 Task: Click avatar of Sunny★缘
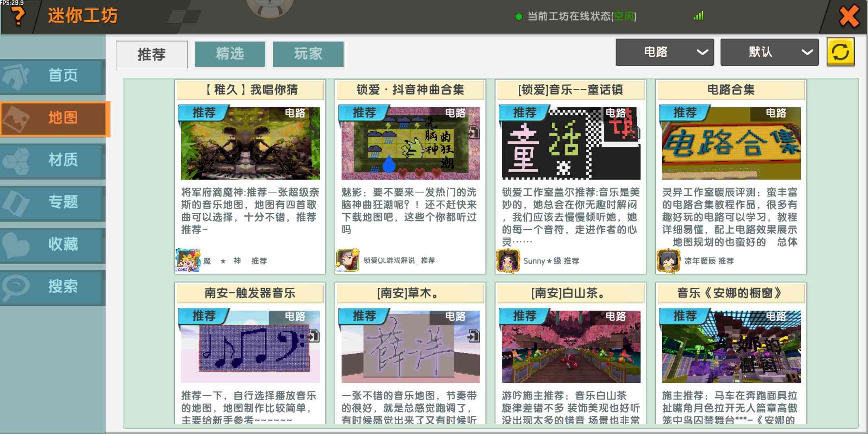(508, 261)
